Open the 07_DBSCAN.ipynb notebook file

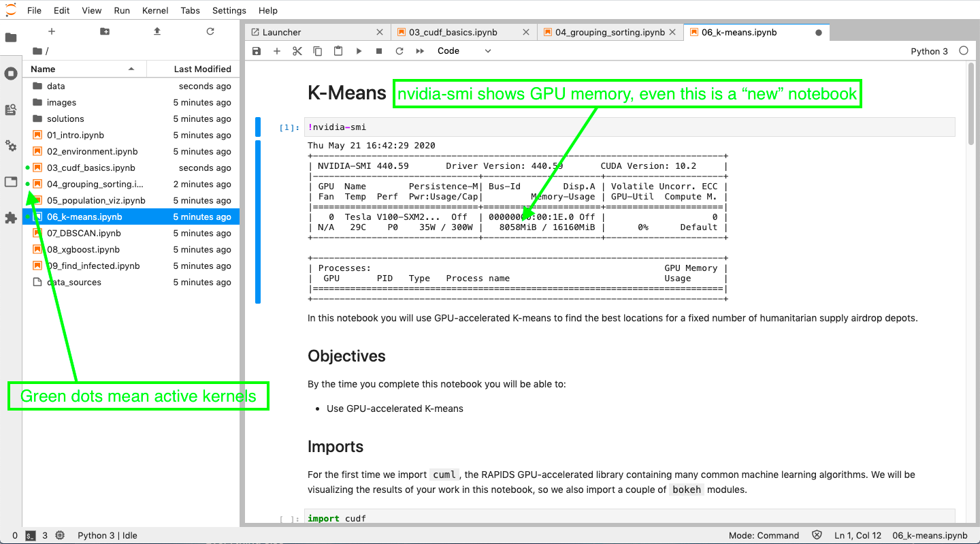74,233
